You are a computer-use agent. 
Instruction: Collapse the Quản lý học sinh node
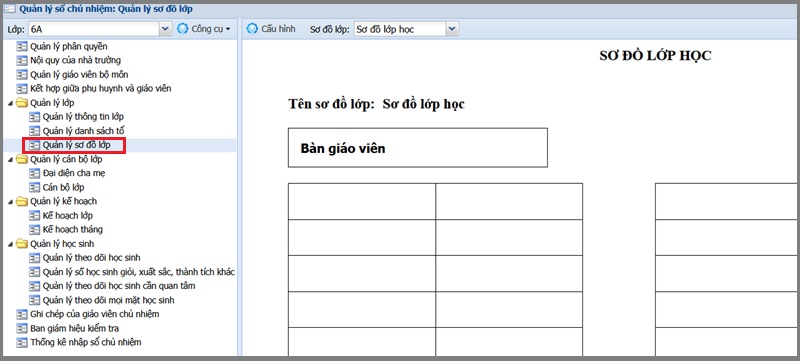point(11,244)
